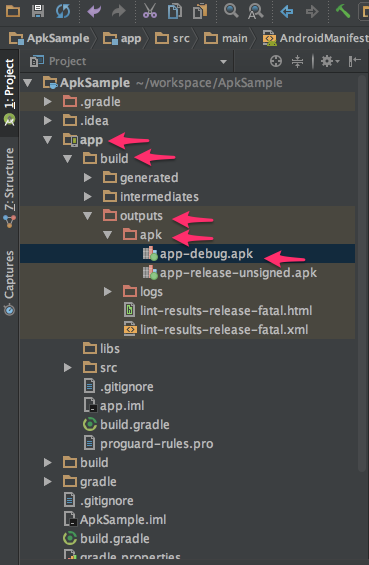Screen dimensions: 369x565
Task: Click the Collapse All icon in Project panel
Action: 297,61
